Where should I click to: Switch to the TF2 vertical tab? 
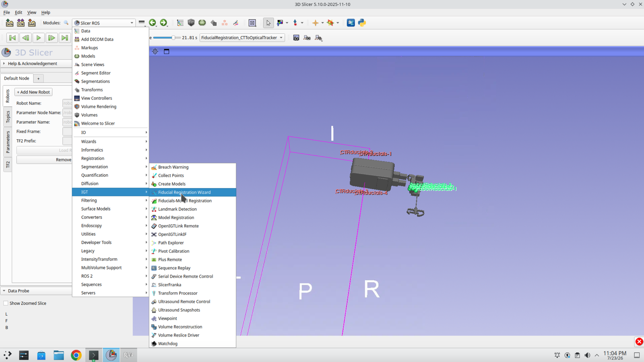point(8,165)
